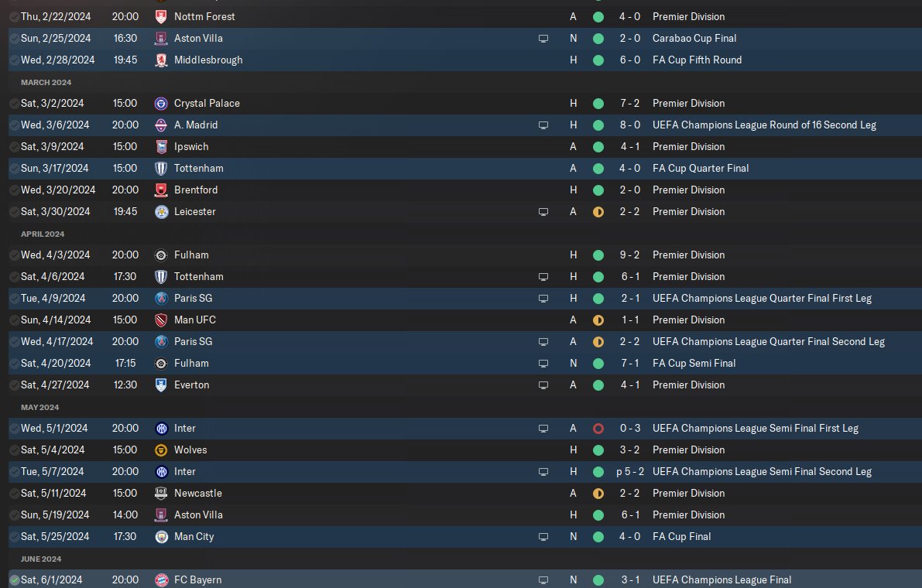Open the 8 - 0 score against A. Madrid
This screenshot has width=922, height=588.
click(629, 125)
